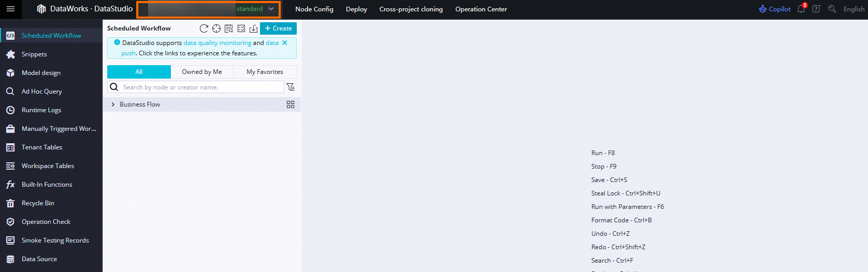Click the "Run - F8" shortcut text

[603, 153]
